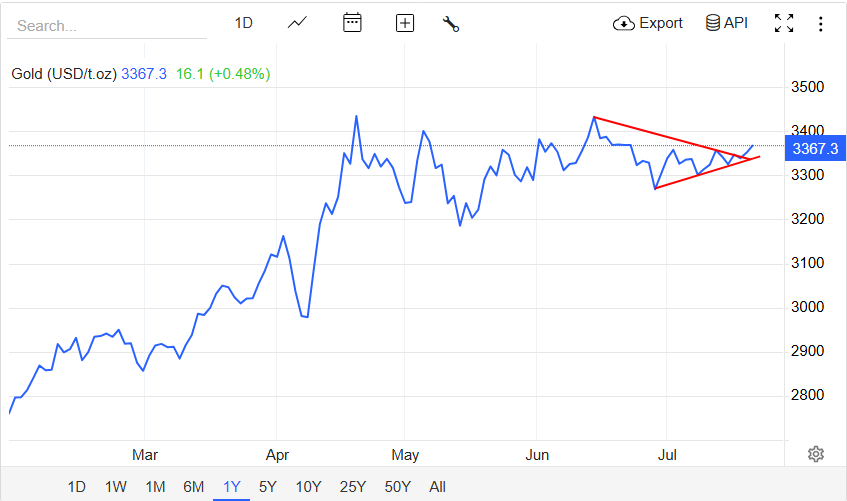Open chart settings gear icon

816,454
